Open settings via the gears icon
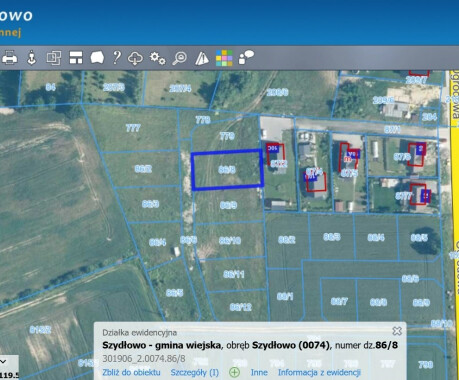This screenshot has width=459, height=380. pos(157,58)
